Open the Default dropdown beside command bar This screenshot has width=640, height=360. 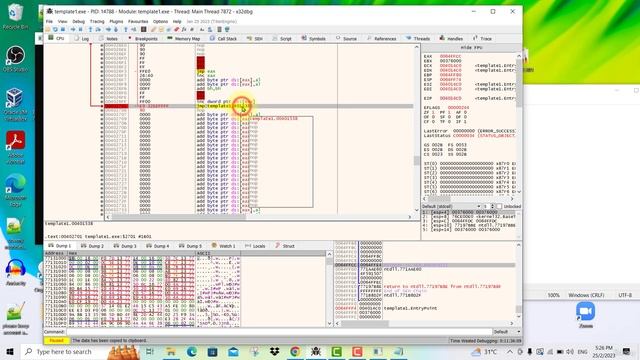[x=507, y=332]
